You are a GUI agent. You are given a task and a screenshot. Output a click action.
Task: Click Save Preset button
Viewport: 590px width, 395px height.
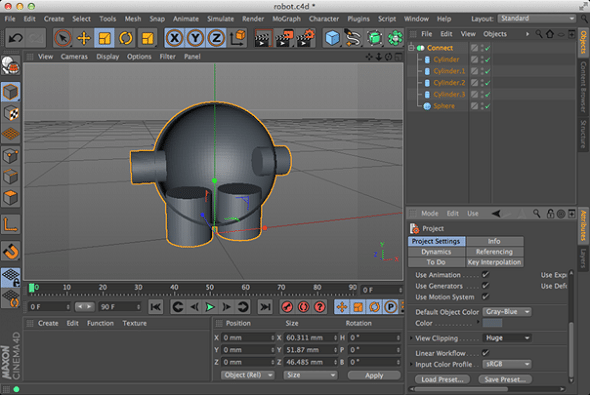click(505, 379)
